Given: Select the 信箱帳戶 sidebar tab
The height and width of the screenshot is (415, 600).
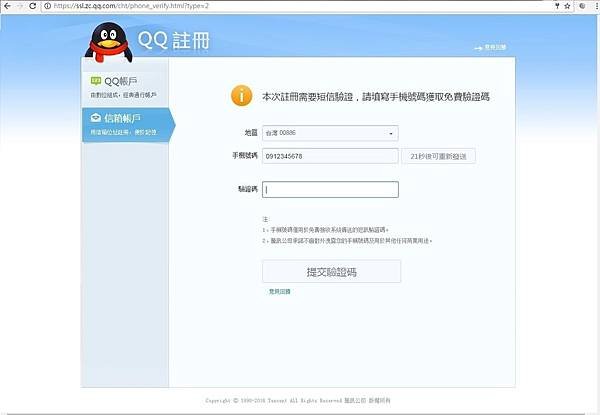Looking at the screenshot, I should (x=128, y=125).
